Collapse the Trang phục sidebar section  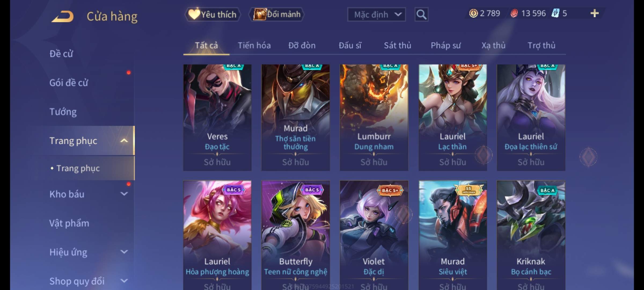tap(124, 140)
